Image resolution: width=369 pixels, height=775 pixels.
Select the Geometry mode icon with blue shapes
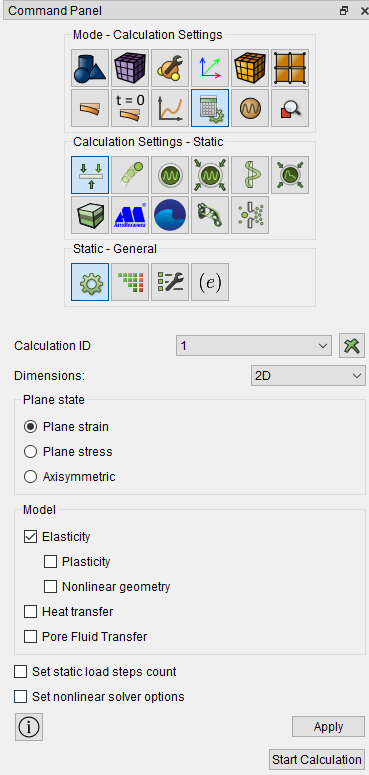click(90, 68)
